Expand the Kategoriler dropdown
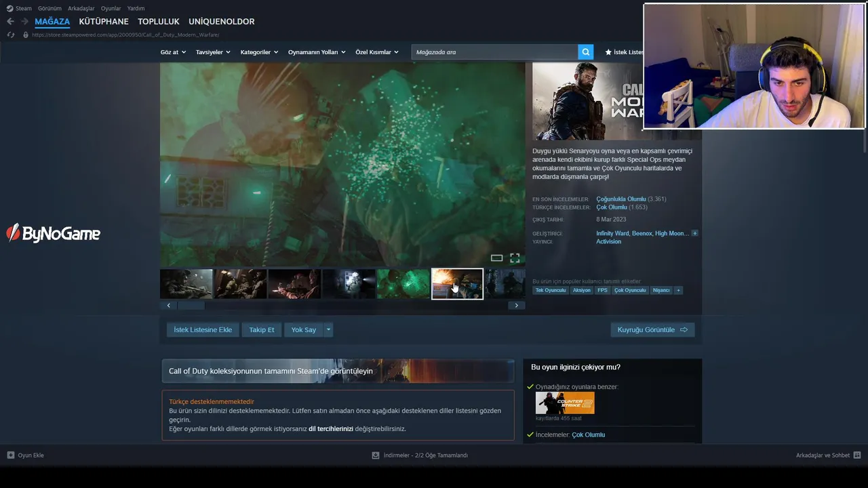Image resolution: width=868 pixels, height=488 pixels. [x=259, y=52]
